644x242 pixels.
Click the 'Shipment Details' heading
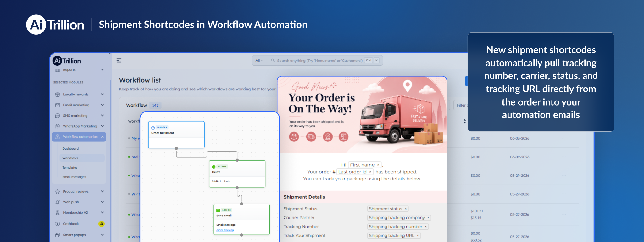[304, 197]
